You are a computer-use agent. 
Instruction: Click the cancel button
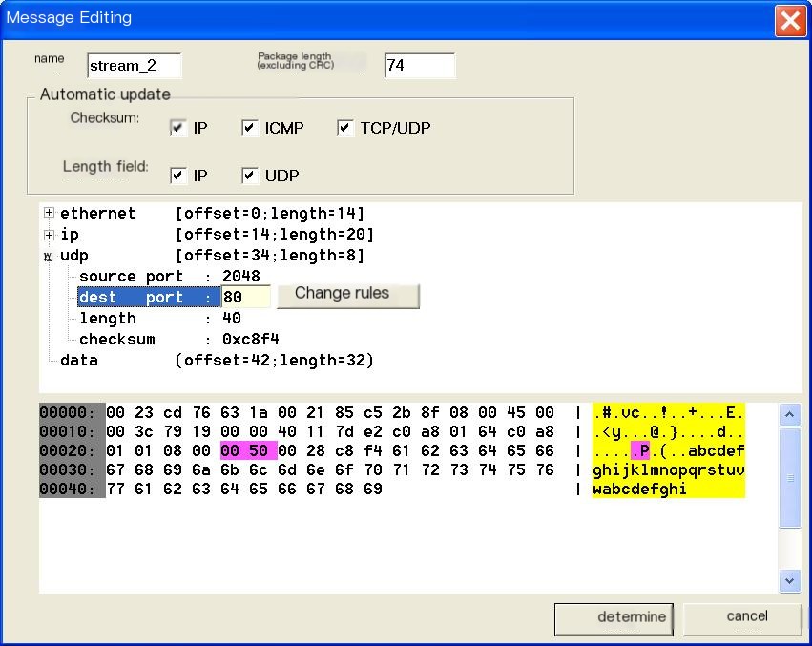pos(742,618)
